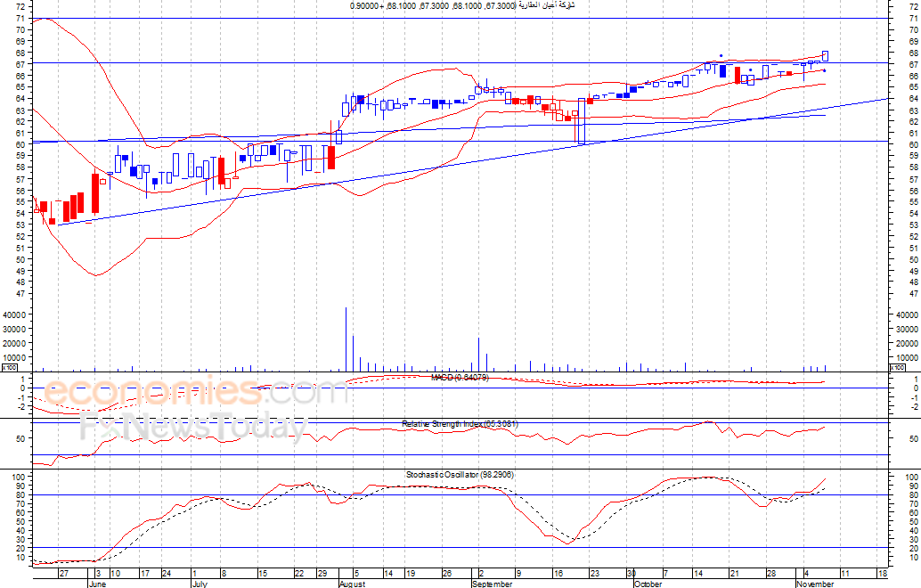Viewport: 921px width, 588px height.
Task: Click "72" on the left price axis
Action: pyautogui.click(x=20, y=6)
